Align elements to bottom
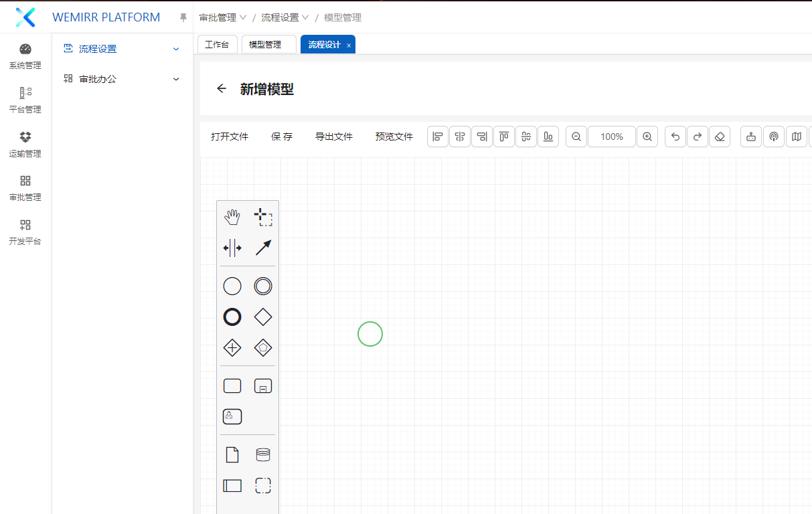Viewport: 812px width, 514px height. (x=548, y=137)
